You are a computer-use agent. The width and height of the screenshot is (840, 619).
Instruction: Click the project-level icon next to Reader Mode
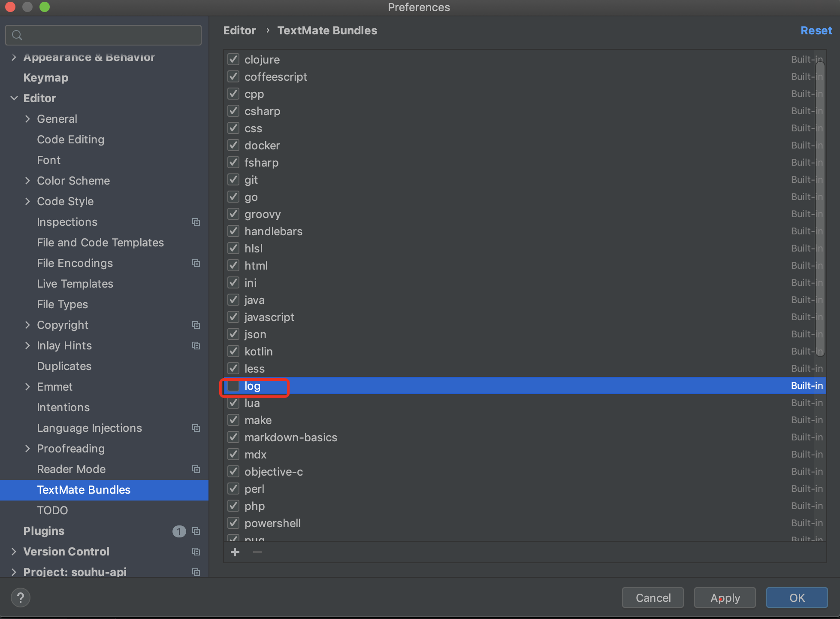tap(196, 469)
